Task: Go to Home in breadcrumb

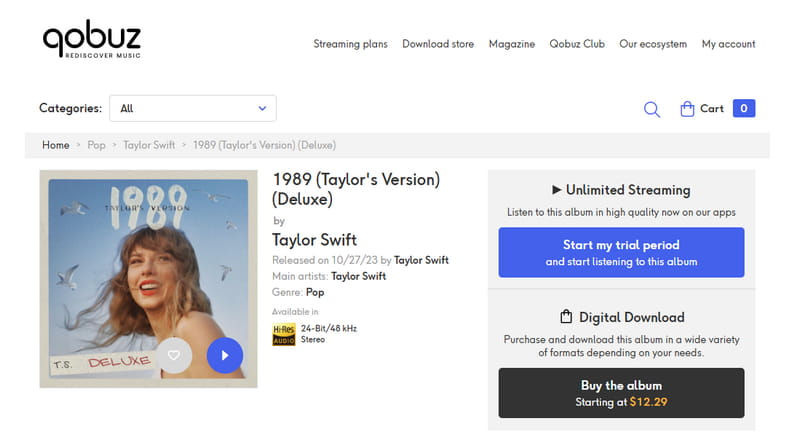Action: point(56,145)
